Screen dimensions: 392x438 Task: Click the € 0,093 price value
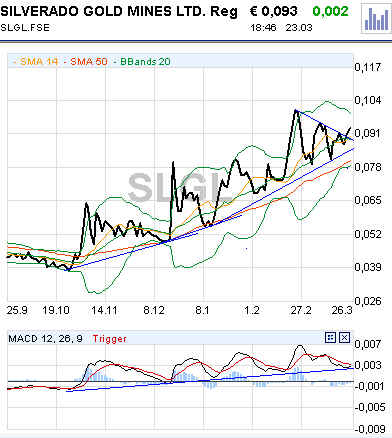273,12
